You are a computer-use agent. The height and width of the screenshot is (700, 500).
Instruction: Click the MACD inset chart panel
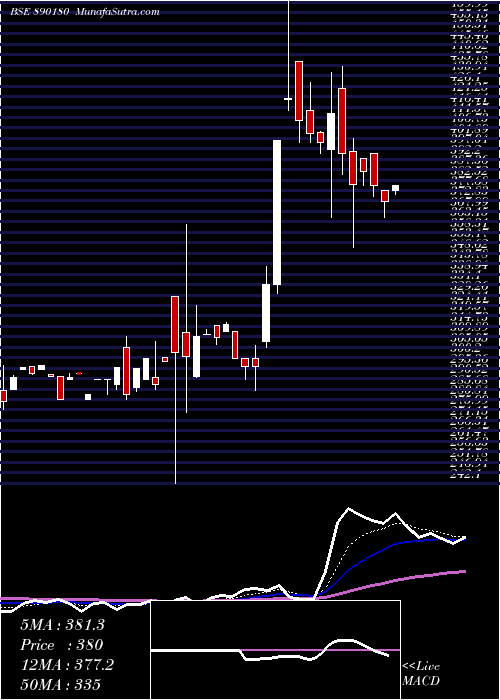[x=275, y=649]
